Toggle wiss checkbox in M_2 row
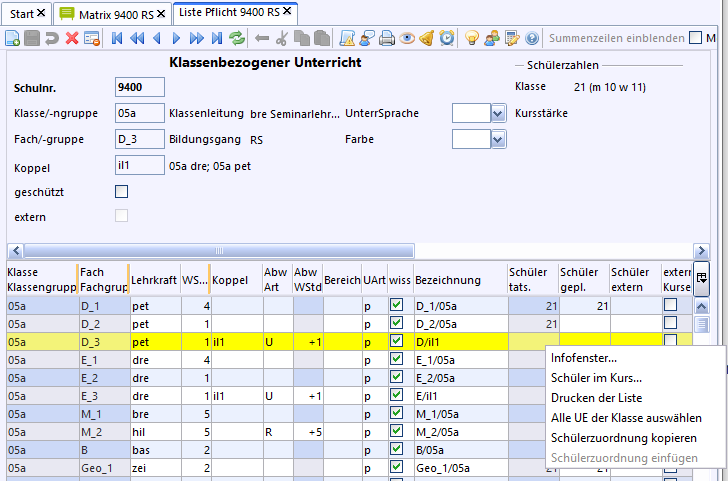728x481 pixels. [x=396, y=431]
